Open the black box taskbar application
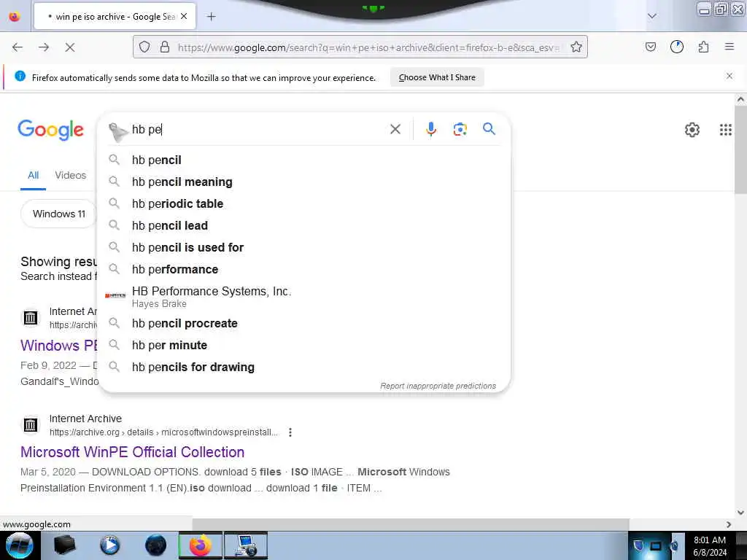The width and height of the screenshot is (747, 560). 65,545
